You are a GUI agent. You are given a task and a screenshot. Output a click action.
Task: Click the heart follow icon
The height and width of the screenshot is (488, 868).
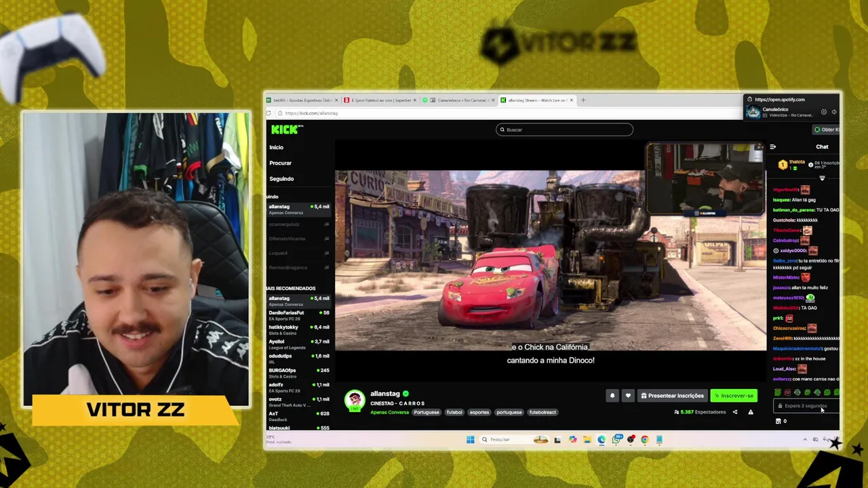(628, 396)
